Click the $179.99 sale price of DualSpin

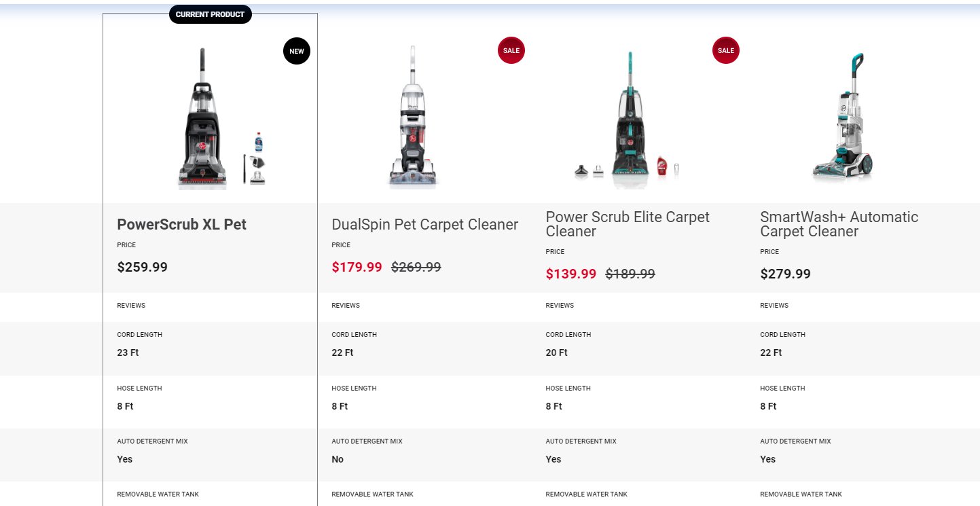[x=357, y=268]
